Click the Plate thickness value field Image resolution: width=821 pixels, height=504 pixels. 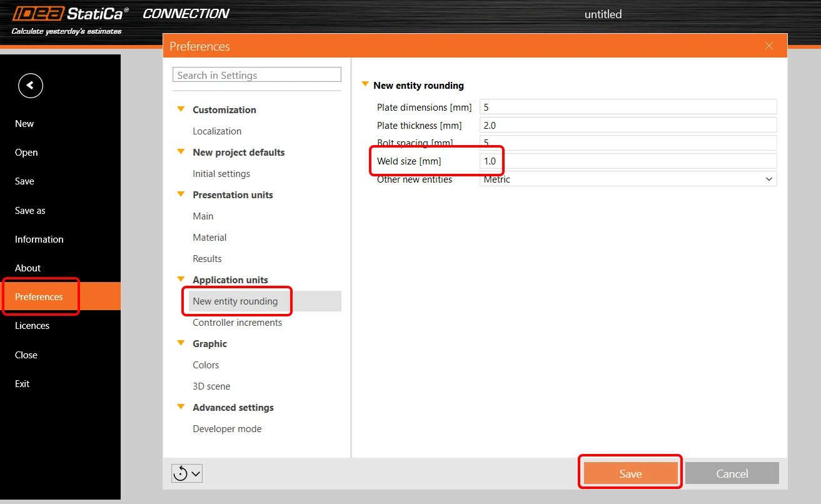point(628,125)
